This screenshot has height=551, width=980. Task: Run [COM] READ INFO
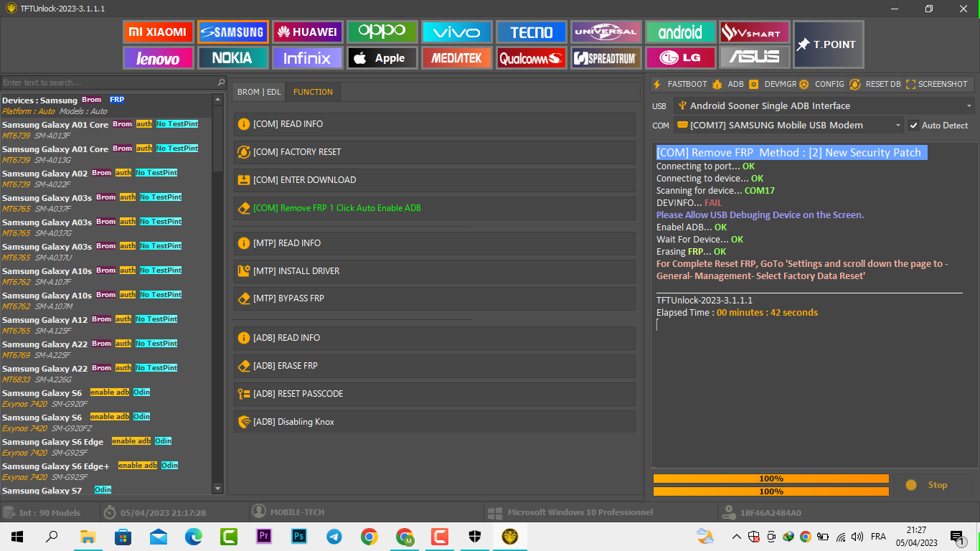coord(435,124)
